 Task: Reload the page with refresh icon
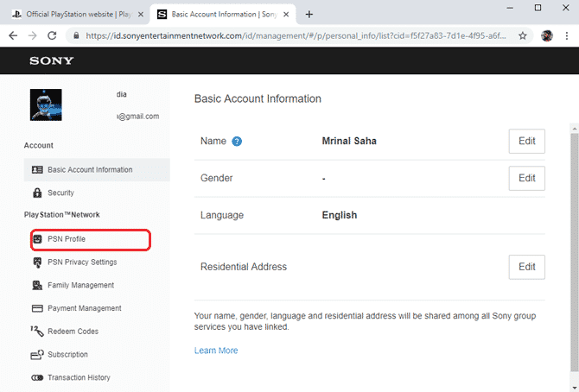tap(52, 35)
